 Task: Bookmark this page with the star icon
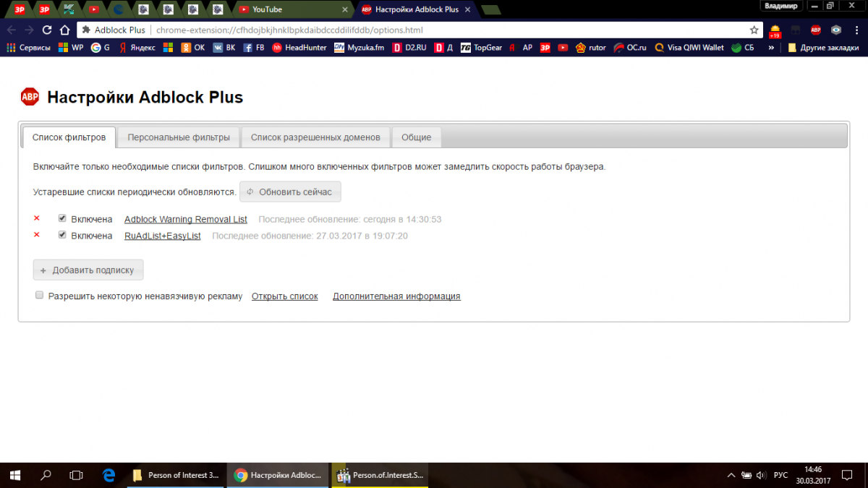(x=754, y=30)
